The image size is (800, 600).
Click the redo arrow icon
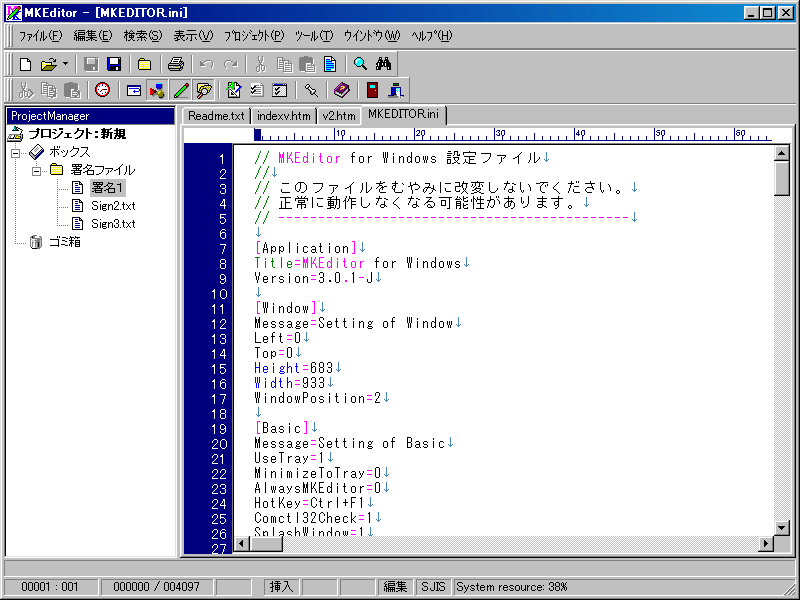click(x=231, y=64)
